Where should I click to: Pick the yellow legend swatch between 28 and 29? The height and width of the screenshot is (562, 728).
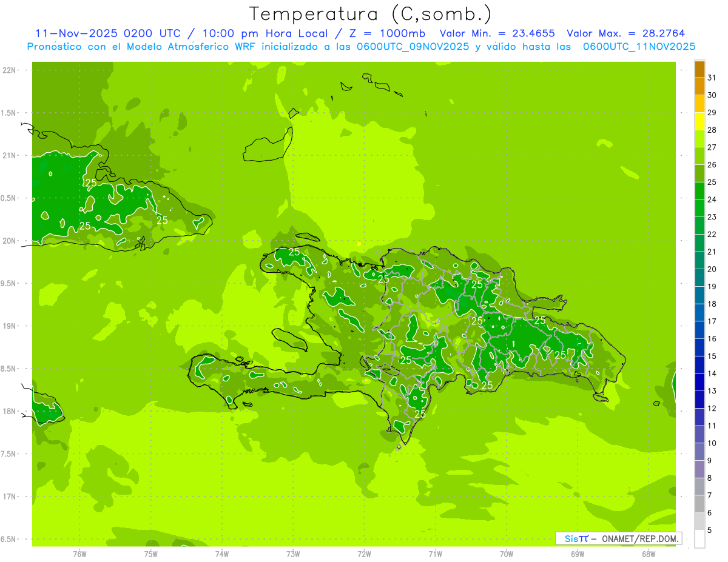tap(699, 121)
